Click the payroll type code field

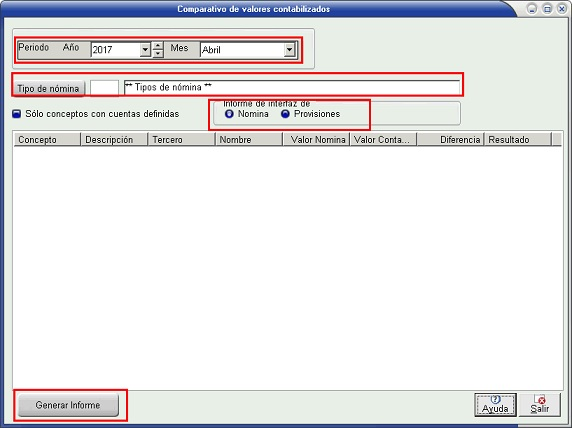click(x=104, y=88)
